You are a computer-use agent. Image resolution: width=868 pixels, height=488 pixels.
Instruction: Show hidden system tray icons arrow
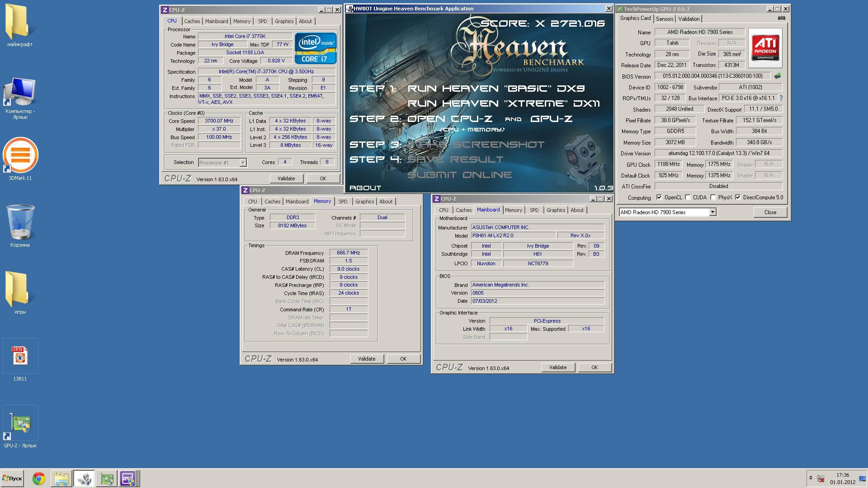(811, 478)
